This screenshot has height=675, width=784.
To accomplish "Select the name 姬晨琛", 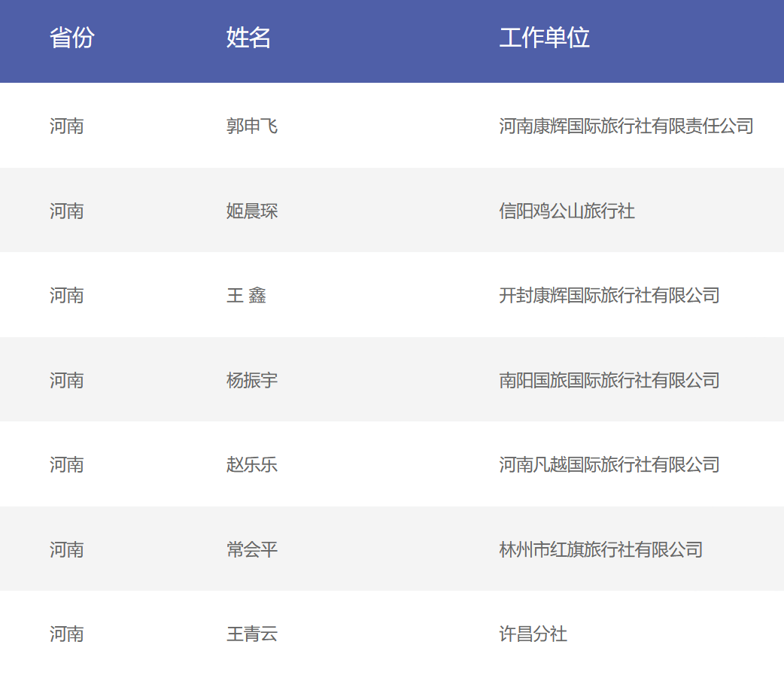I will tap(252, 211).
